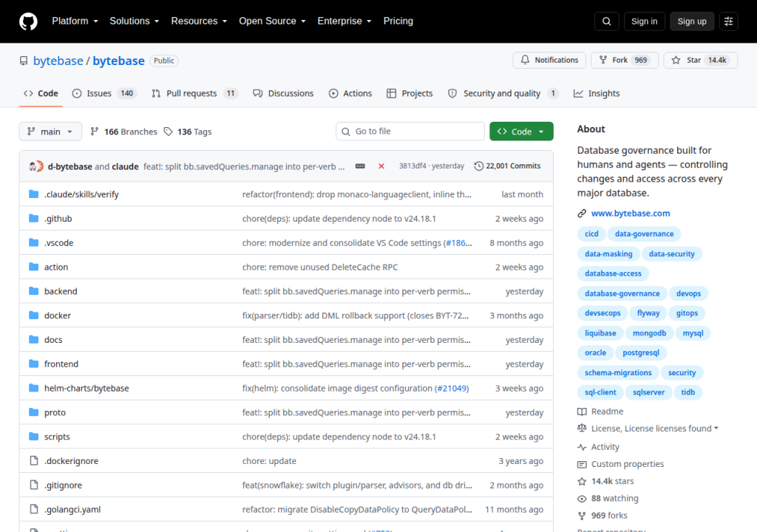Click the .github folder icon
Viewport: 757px width, 532px height.
[33, 218]
